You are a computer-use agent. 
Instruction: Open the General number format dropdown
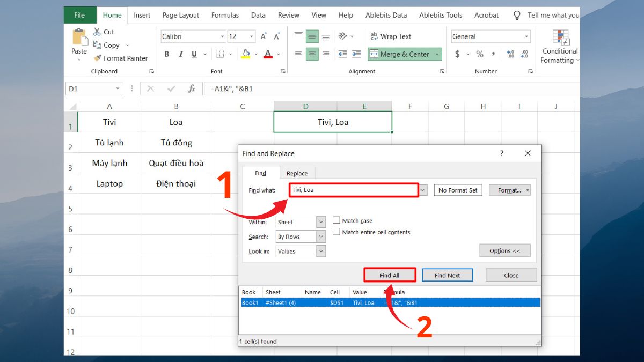tap(526, 36)
